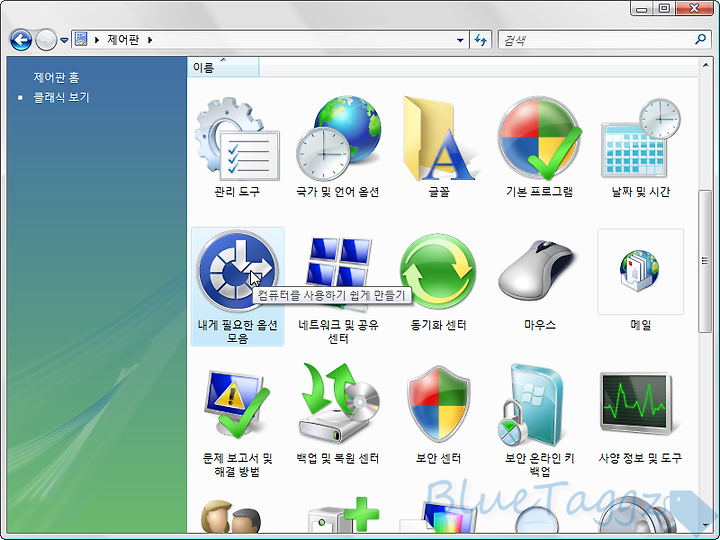Expand the arrow after 제어판 breadcrumb
This screenshot has width=720, height=540.
[x=150, y=40]
